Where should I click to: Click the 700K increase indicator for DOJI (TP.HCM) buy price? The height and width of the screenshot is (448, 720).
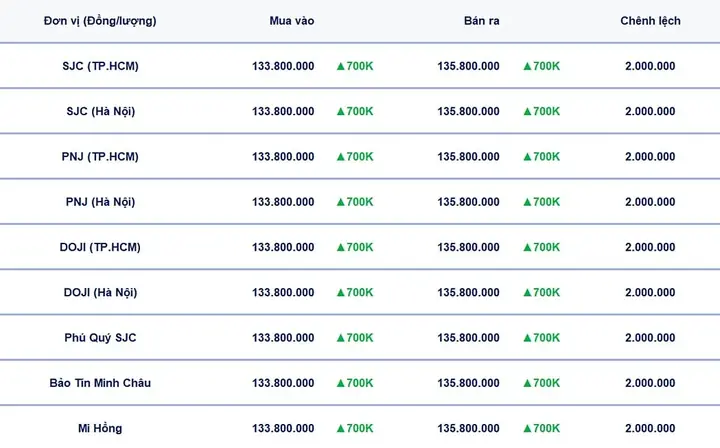[x=355, y=247]
